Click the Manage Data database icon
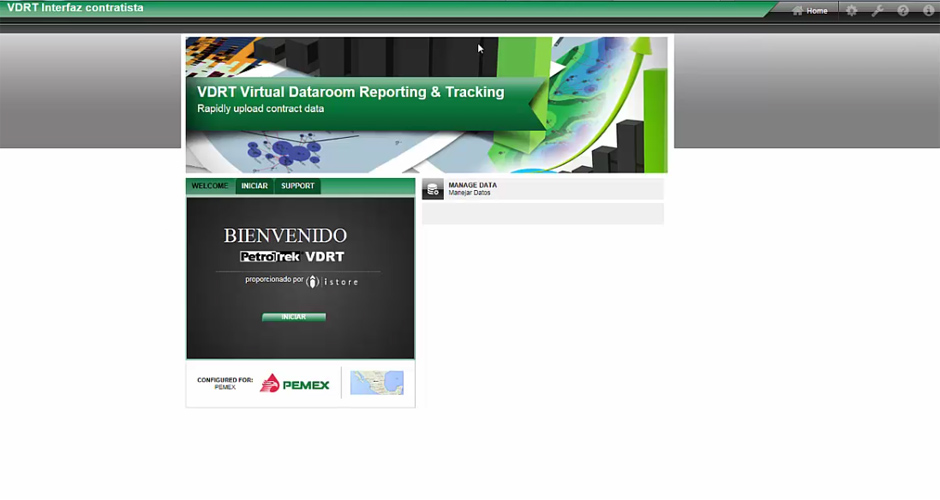The width and height of the screenshot is (940, 500). 433,190
